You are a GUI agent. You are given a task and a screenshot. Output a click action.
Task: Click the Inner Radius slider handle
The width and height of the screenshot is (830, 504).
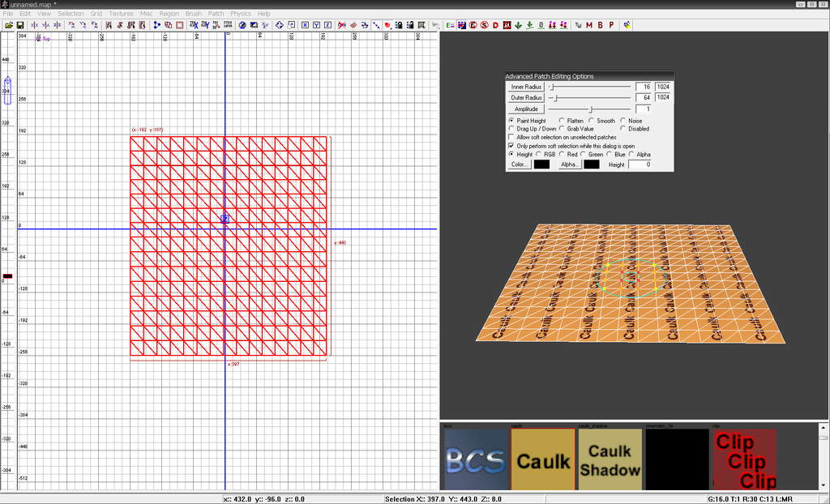(551, 87)
